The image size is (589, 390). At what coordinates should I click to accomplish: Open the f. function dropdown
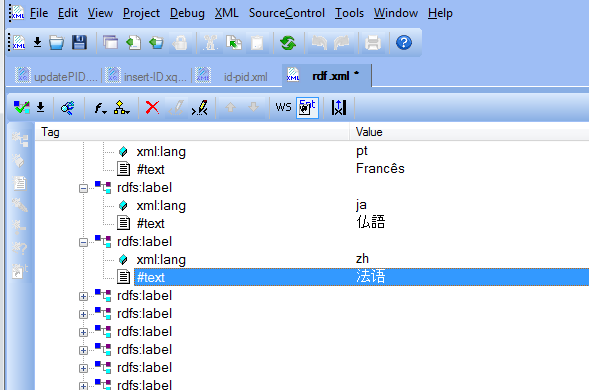tap(100, 109)
